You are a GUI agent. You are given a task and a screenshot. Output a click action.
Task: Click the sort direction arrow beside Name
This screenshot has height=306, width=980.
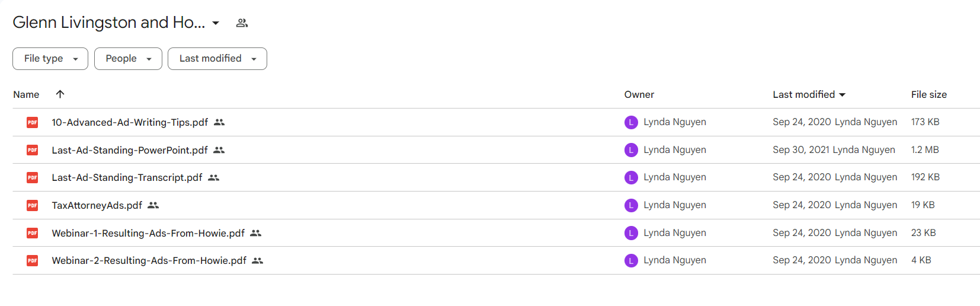[x=60, y=94]
